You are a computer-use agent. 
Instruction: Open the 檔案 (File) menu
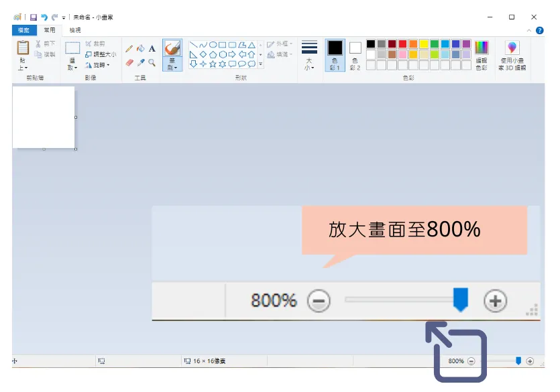24,30
